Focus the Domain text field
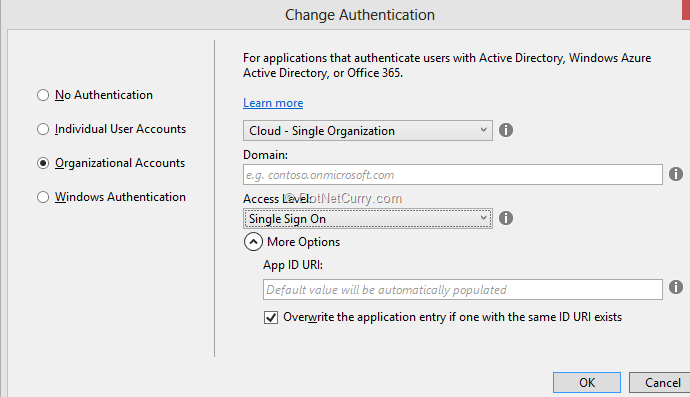 (452, 175)
